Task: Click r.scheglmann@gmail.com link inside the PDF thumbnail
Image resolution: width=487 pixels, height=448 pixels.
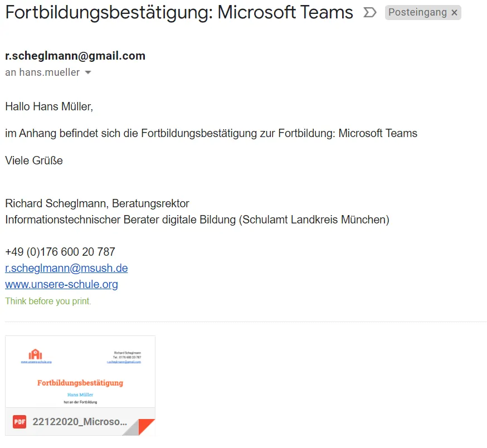Action: coord(124,362)
